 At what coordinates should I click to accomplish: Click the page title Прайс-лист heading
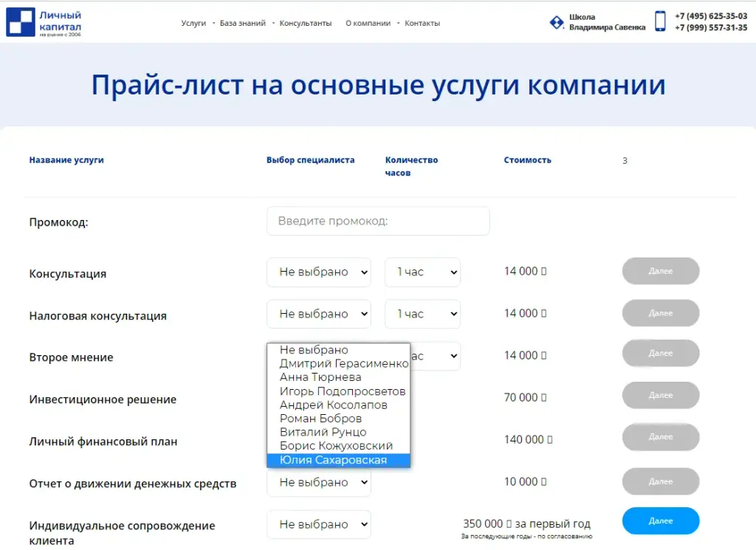tap(379, 86)
